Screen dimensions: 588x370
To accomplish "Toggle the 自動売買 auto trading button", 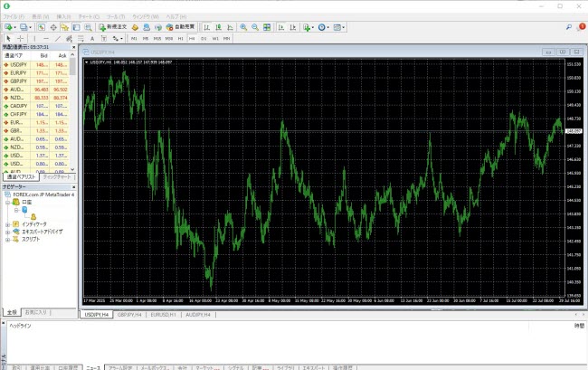I will [x=180, y=27].
